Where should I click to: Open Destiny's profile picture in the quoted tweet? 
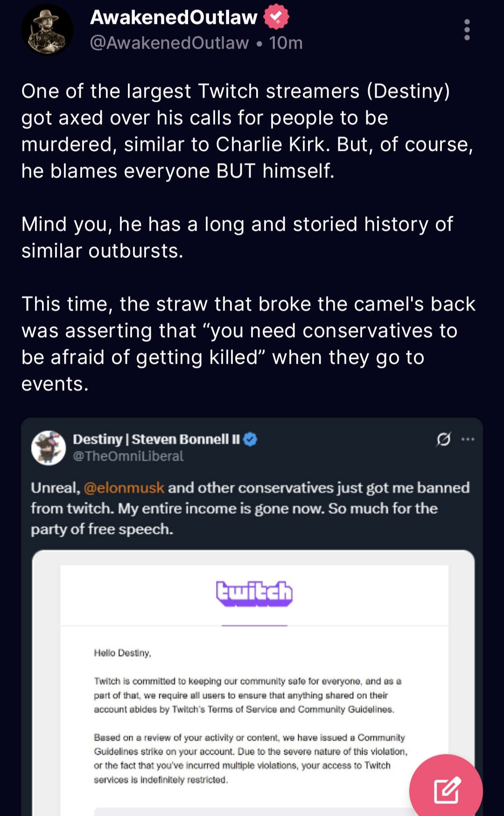(x=49, y=448)
